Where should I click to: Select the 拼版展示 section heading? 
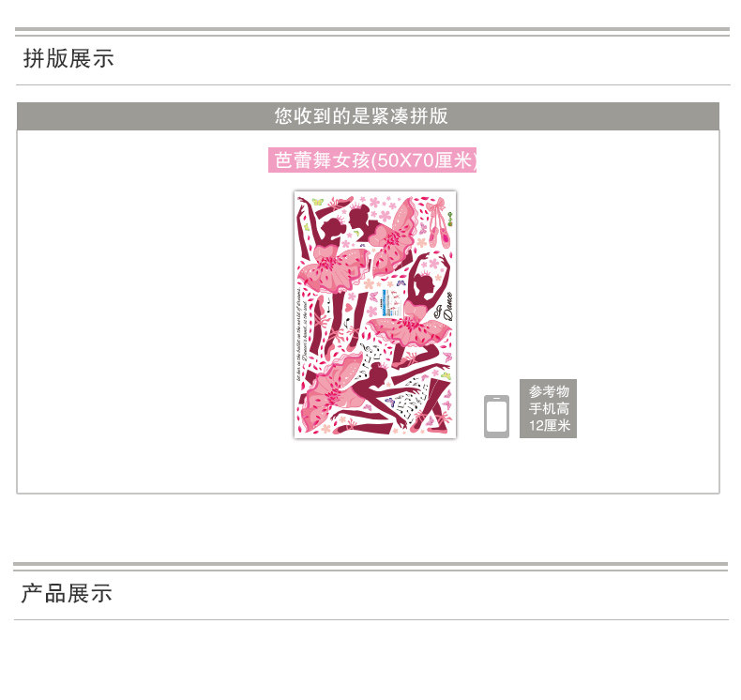coord(68,58)
